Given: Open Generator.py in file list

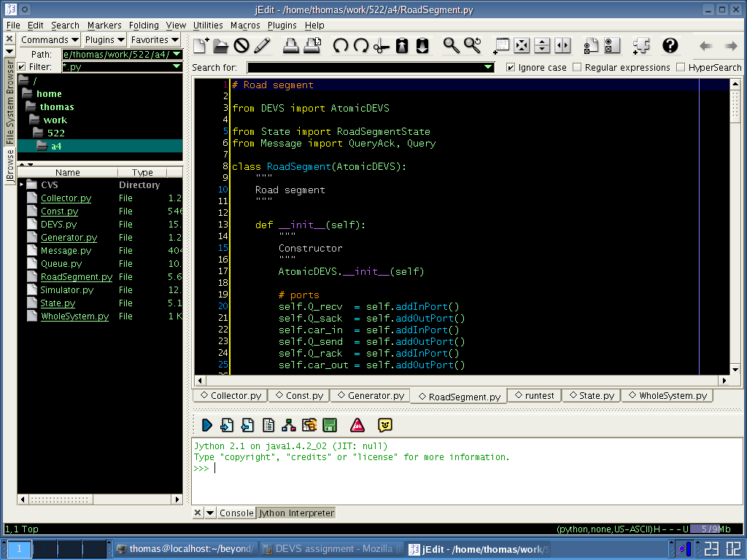Looking at the screenshot, I should [x=69, y=237].
